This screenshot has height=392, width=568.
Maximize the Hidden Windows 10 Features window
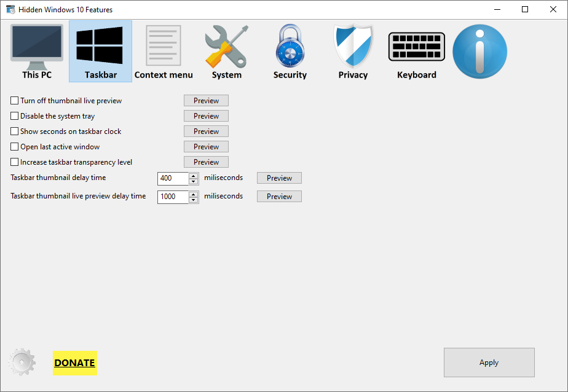click(525, 9)
